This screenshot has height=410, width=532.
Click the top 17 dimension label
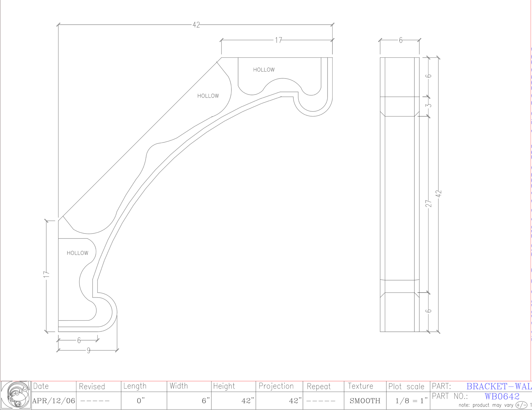click(278, 40)
